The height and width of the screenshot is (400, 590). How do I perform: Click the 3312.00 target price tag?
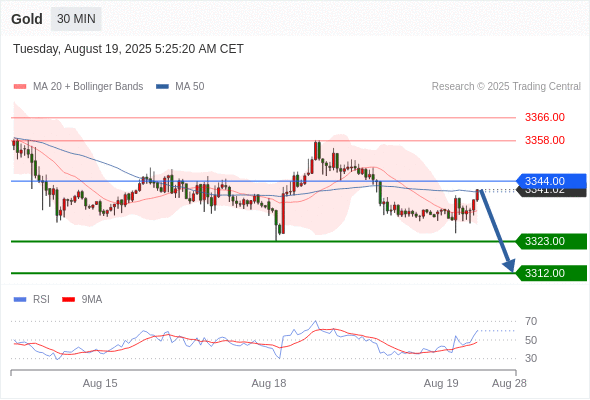point(551,273)
